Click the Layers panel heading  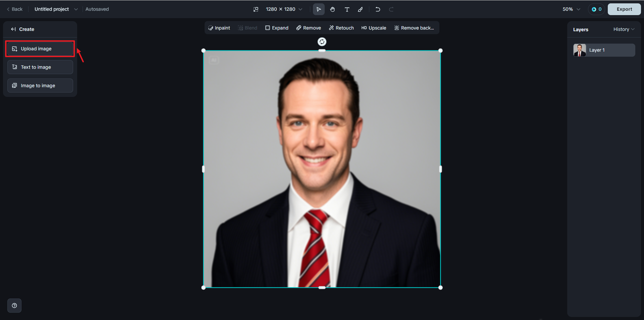pos(581,30)
